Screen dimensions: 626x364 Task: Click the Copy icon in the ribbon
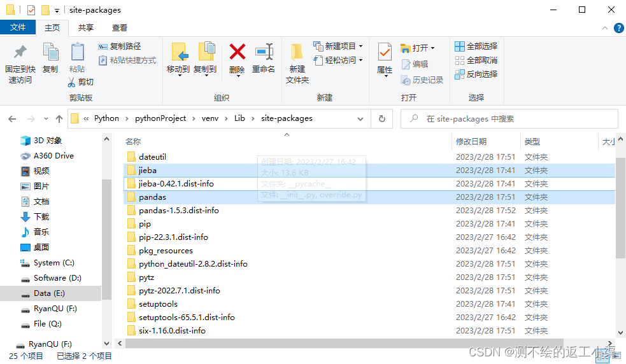coord(50,53)
